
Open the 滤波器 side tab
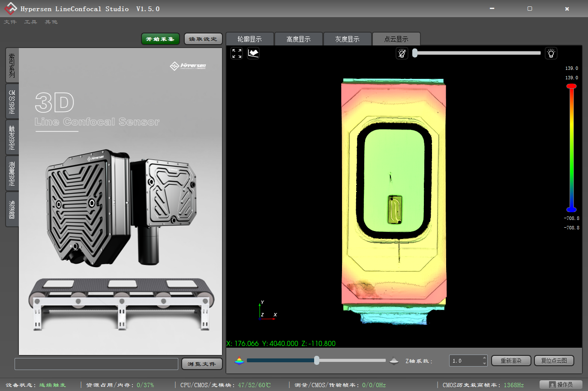point(12,209)
